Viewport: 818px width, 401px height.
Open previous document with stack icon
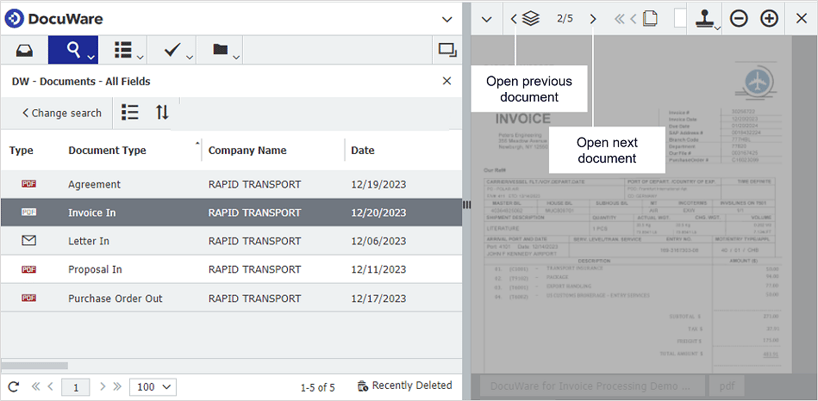pyautogui.click(x=524, y=18)
